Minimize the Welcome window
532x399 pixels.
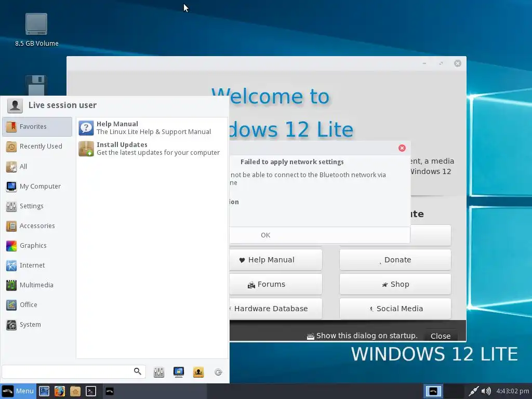coord(424,63)
